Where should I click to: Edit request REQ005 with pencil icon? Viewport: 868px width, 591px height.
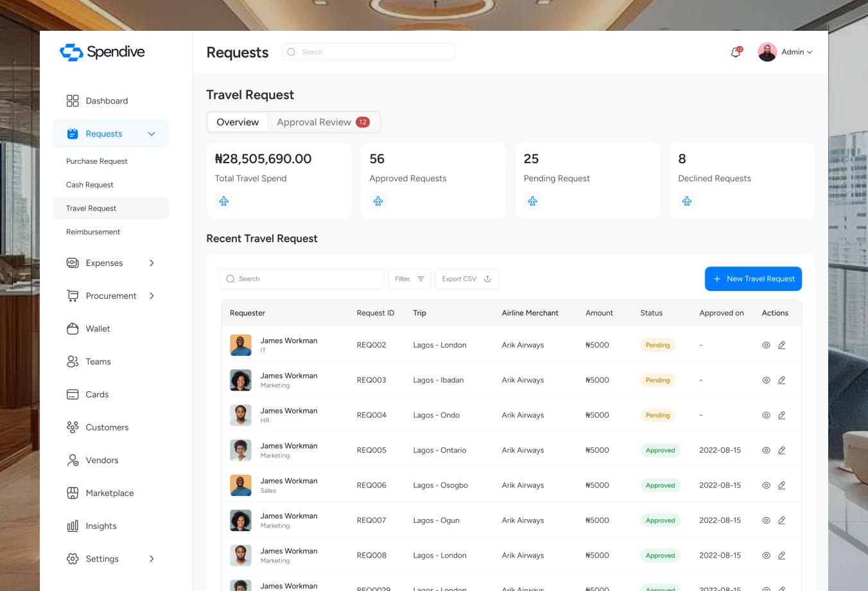tap(781, 450)
